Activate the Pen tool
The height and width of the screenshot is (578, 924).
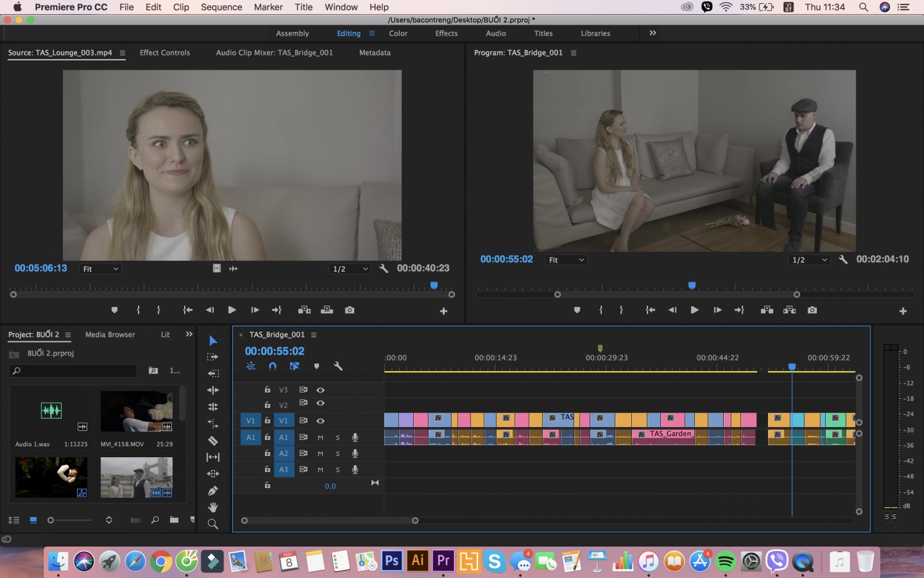pos(213,490)
